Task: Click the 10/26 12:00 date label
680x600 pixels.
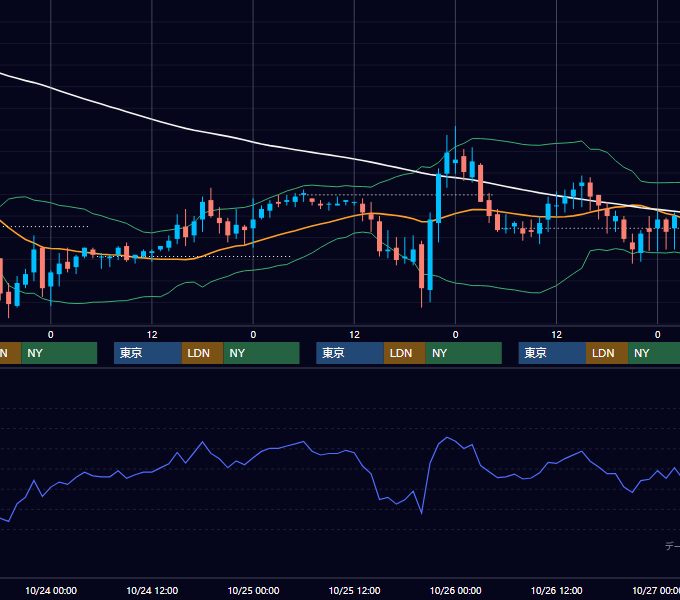Action: tap(556, 590)
